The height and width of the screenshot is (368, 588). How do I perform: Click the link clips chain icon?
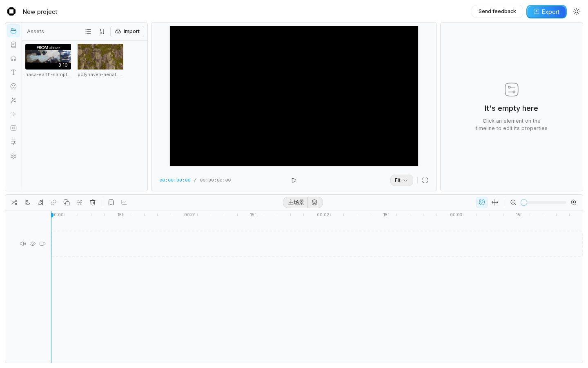[x=53, y=202]
